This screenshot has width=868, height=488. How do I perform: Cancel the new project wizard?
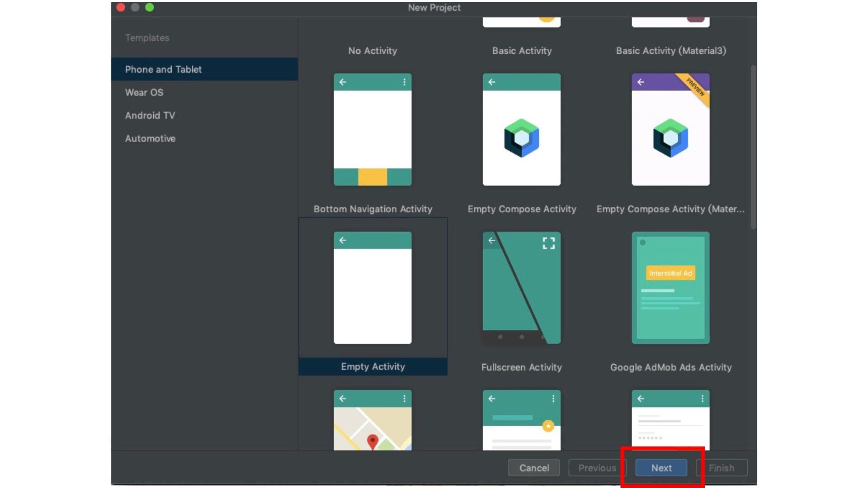coord(534,468)
